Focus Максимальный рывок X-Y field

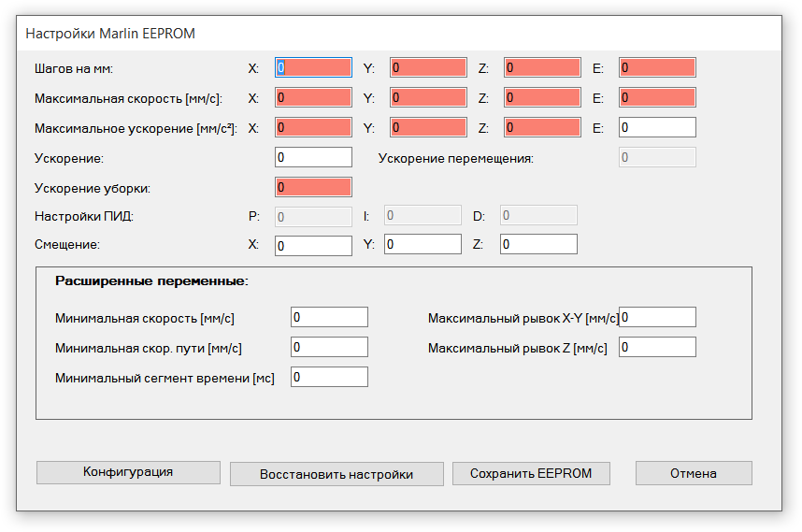coord(658,317)
